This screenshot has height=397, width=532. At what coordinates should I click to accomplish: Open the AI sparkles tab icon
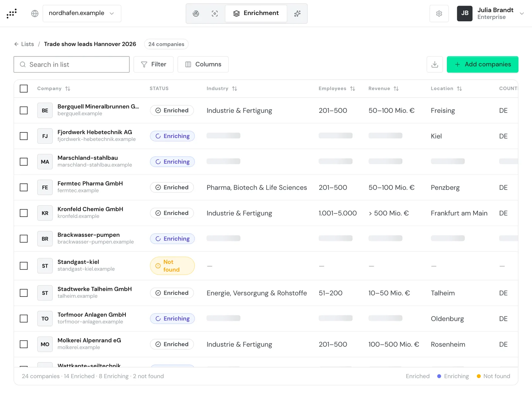tap(297, 13)
